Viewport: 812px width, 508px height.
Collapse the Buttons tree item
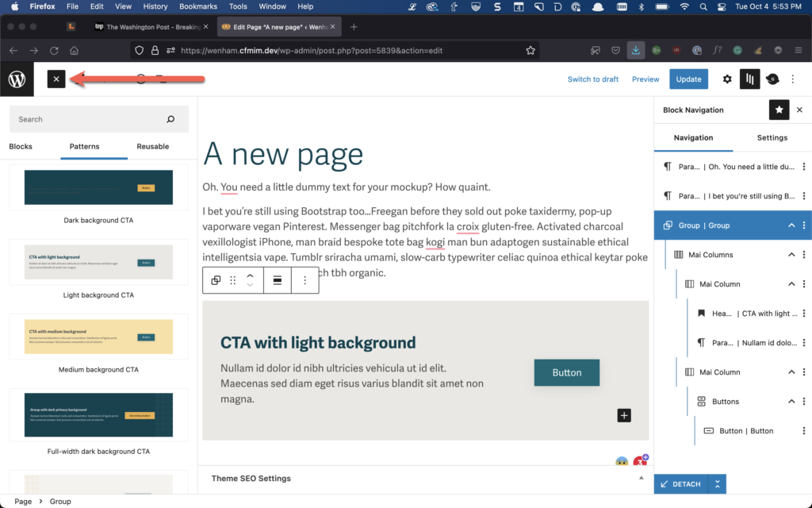[x=791, y=402]
